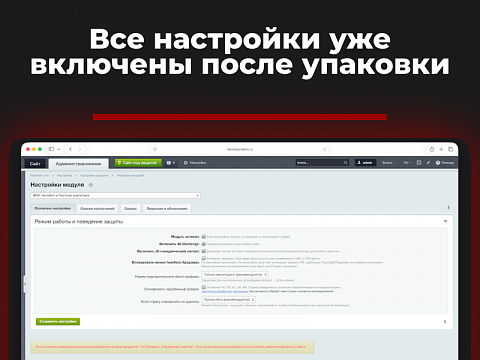Open notifications dropdown next to protection button

(x=171, y=163)
